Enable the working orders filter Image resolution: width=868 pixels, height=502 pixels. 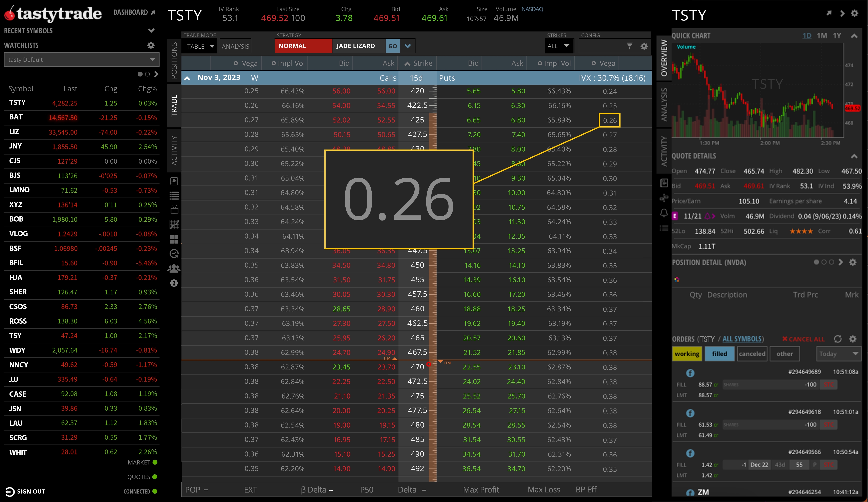687,354
